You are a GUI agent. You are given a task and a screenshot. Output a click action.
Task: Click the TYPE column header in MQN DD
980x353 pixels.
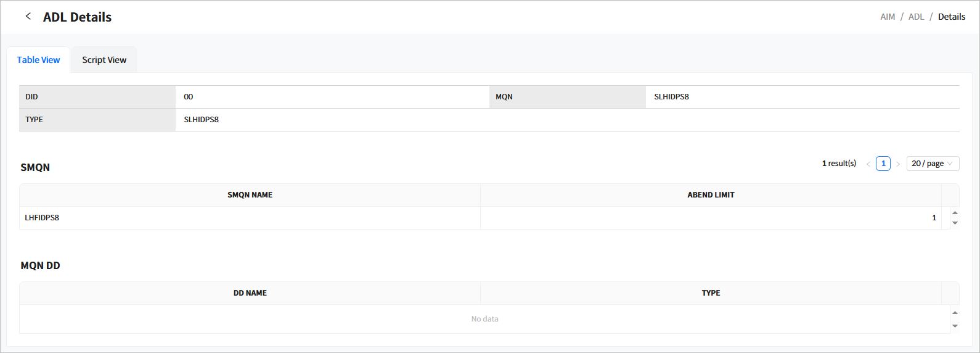[711, 293]
